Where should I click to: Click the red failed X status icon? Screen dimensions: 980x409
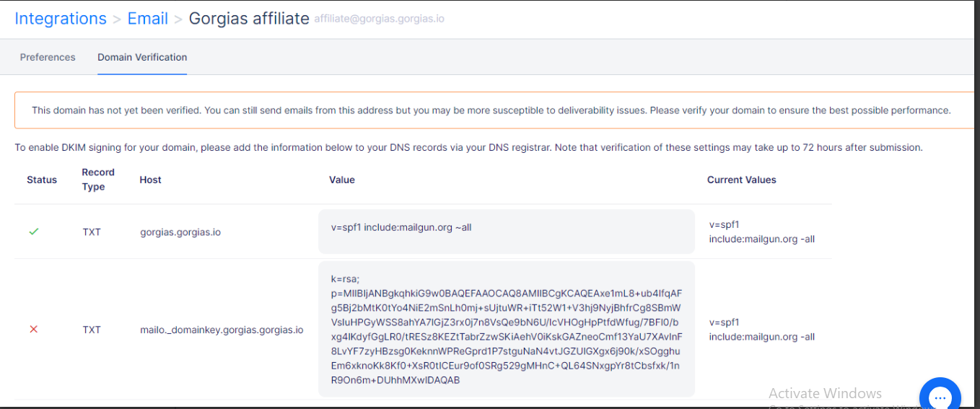[33, 329]
